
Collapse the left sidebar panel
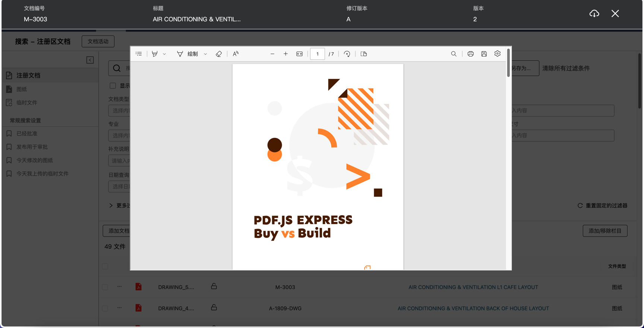tap(90, 60)
